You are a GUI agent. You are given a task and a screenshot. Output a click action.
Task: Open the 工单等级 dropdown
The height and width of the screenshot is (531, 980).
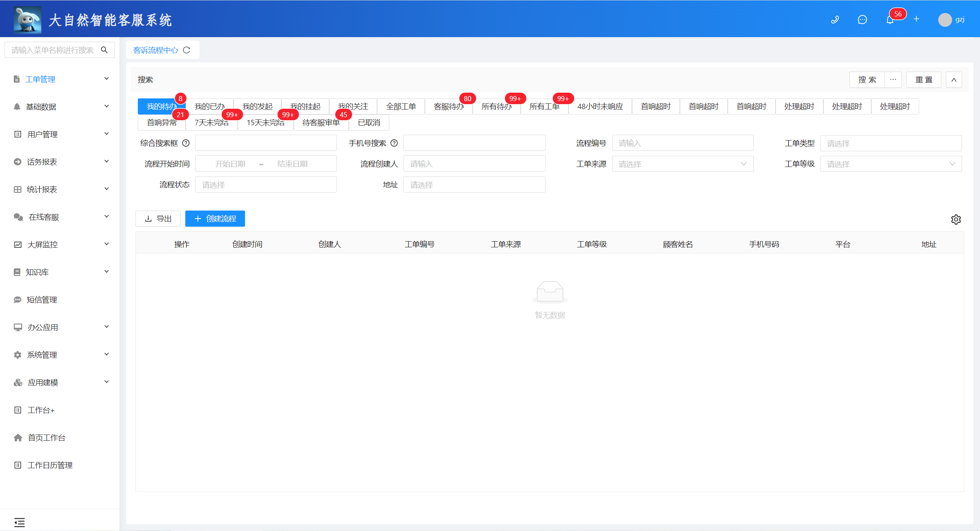[891, 164]
